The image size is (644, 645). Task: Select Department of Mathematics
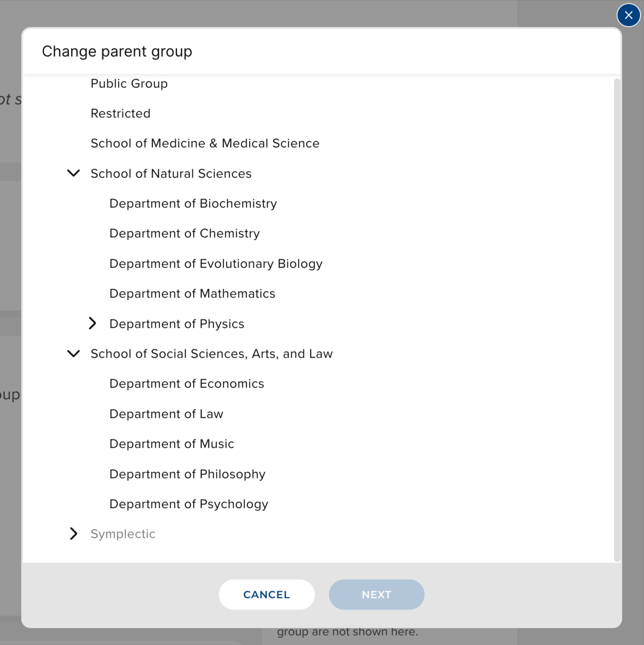click(192, 294)
